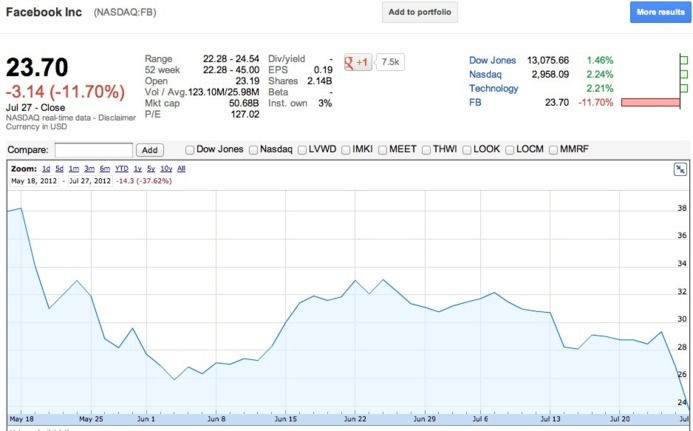Toggle the LOCM comparison checkbox
693x431 pixels.
[510, 150]
